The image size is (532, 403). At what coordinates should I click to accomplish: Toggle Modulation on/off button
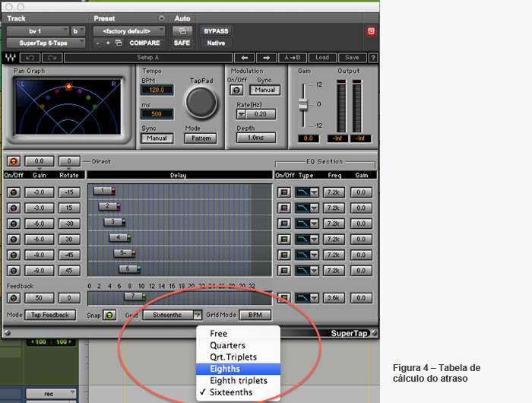tap(236, 90)
